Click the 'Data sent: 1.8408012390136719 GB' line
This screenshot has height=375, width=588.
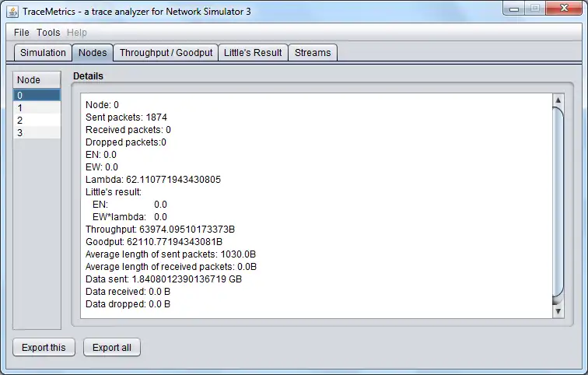[x=163, y=279]
